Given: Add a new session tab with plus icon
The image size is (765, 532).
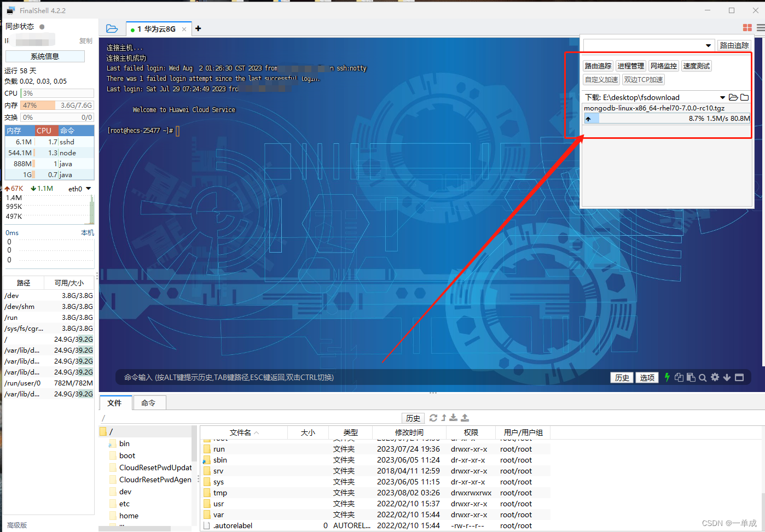Looking at the screenshot, I should coord(198,28).
